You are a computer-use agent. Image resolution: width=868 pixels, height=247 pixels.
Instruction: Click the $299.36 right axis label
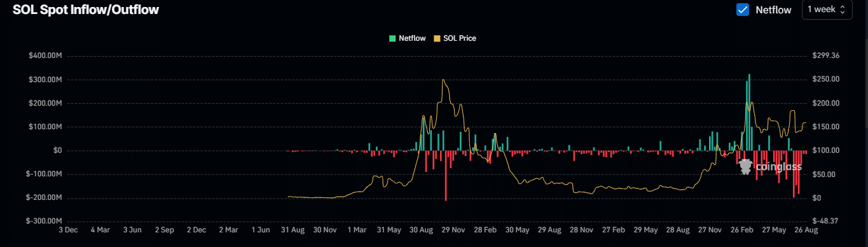pos(826,56)
